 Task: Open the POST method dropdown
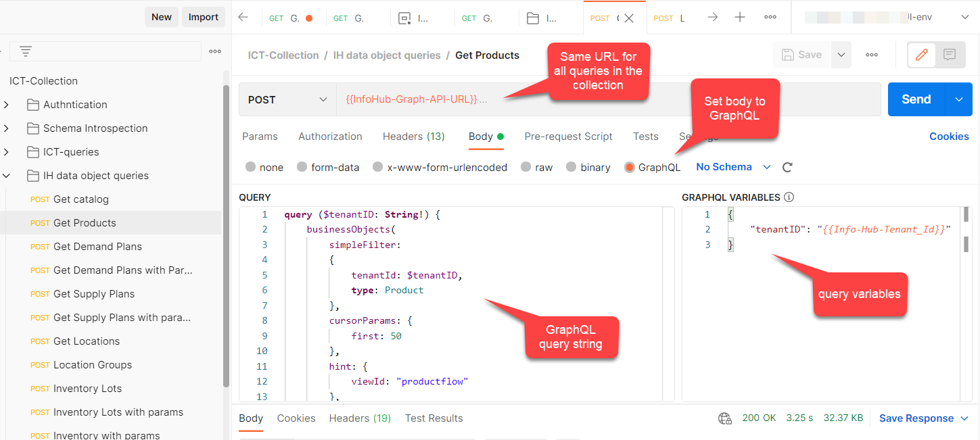tap(287, 99)
